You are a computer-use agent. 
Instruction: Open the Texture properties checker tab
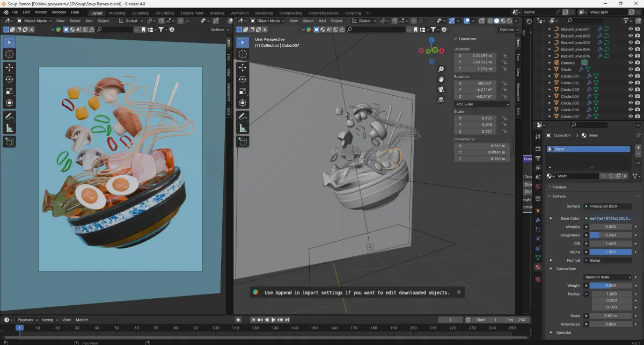click(x=538, y=279)
